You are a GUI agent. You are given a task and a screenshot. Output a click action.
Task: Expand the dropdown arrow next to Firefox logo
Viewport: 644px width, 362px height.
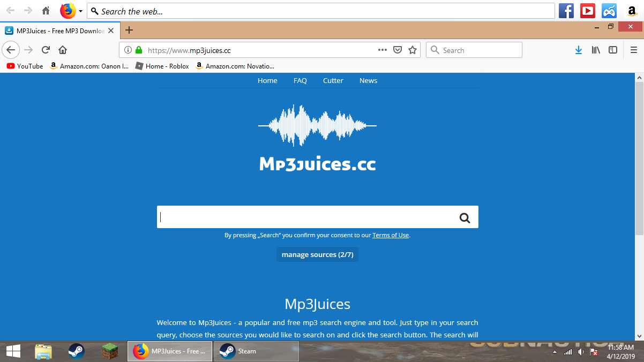[81, 11]
